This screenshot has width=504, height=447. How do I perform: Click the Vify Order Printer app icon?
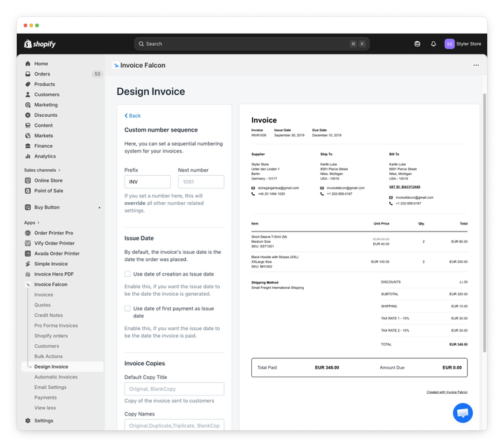[x=27, y=243]
